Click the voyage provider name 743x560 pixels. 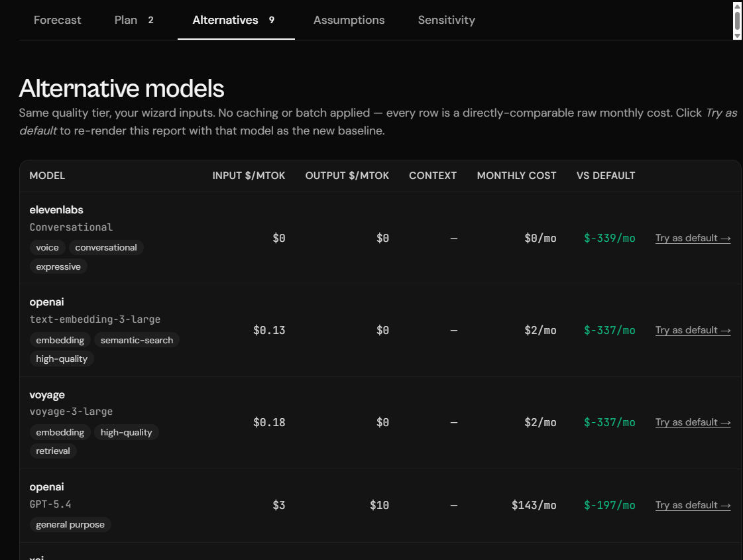(47, 395)
